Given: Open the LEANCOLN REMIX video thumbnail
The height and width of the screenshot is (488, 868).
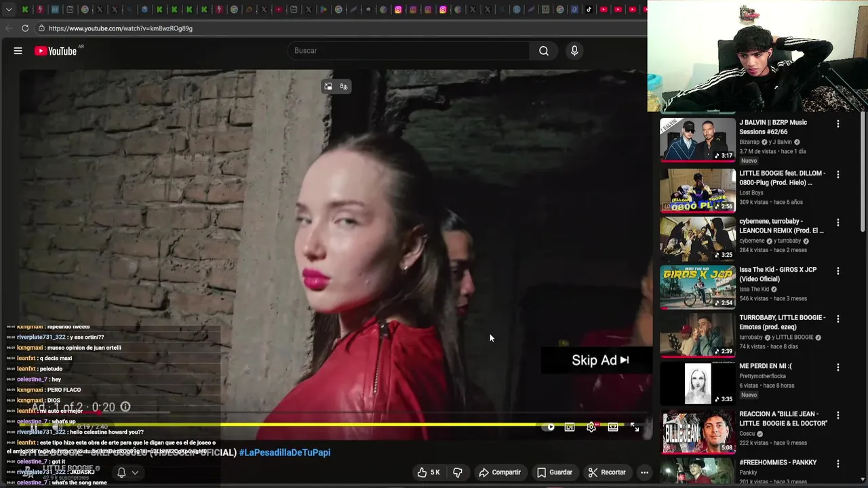Looking at the screenshot, I should pyautogui.click(x=698, y=239).
